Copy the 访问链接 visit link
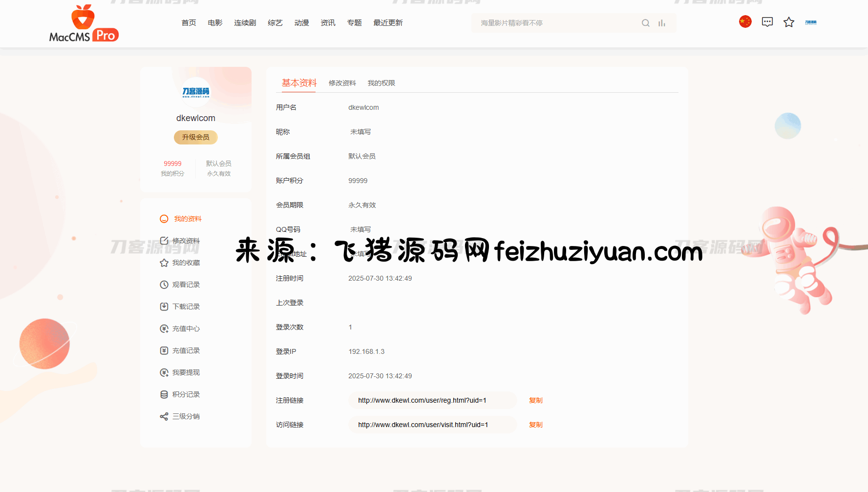Viewport: 868px width, 492px height. tap(535, 425)
